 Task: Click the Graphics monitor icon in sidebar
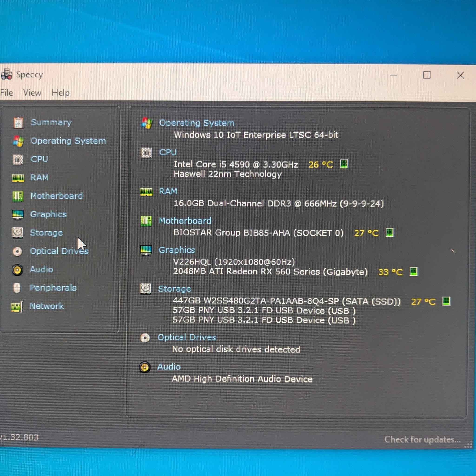tap(18, 215)
